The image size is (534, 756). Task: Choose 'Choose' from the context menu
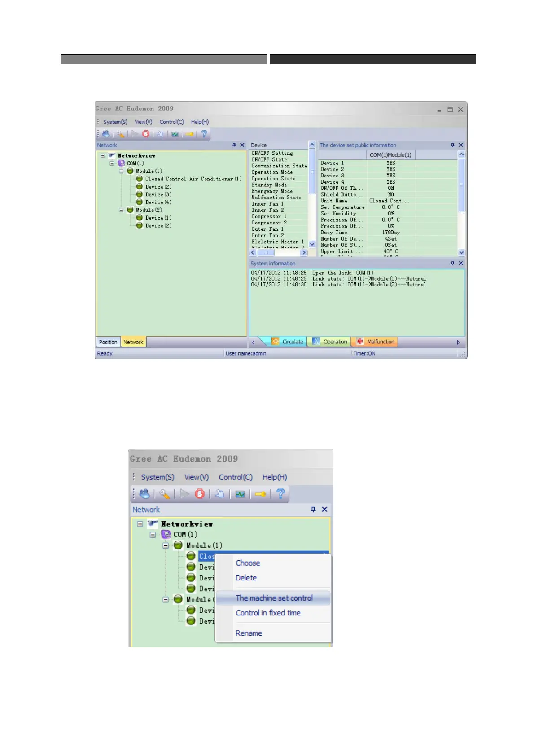click(274, 563)
